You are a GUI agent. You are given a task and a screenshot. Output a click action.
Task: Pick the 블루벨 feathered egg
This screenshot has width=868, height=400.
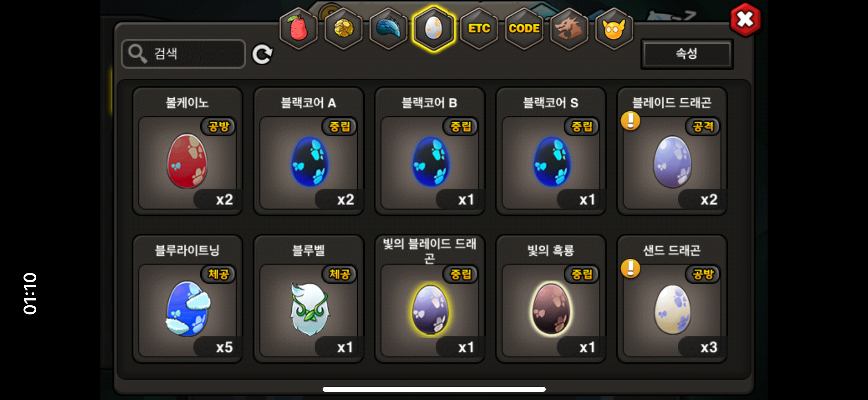pos(309,299)
